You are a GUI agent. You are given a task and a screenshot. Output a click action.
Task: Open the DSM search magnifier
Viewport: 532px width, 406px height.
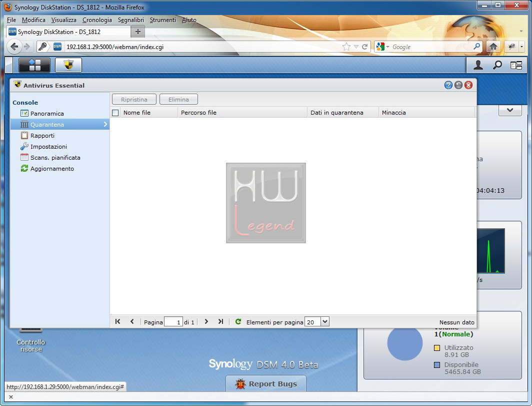coord(497,65)
